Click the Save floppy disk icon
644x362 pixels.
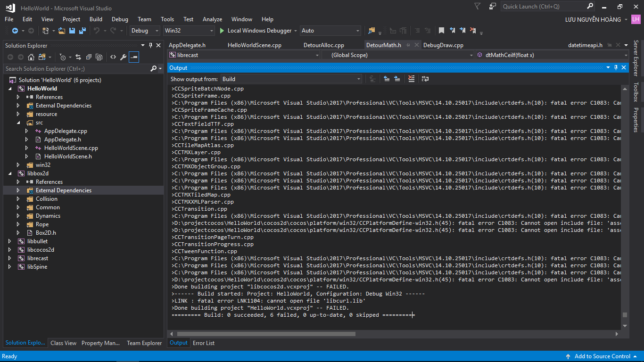coord(72,31)
